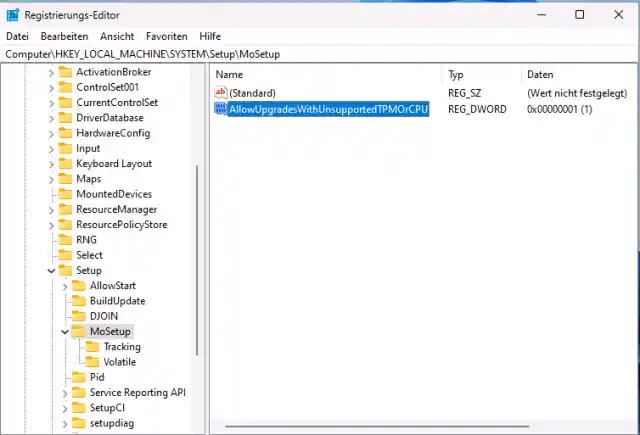This screenshot has width=640, height=435.
Task: Select the AllowUpgradesWithUnsupportedTPMOrCPU value name
Action: 329,109
